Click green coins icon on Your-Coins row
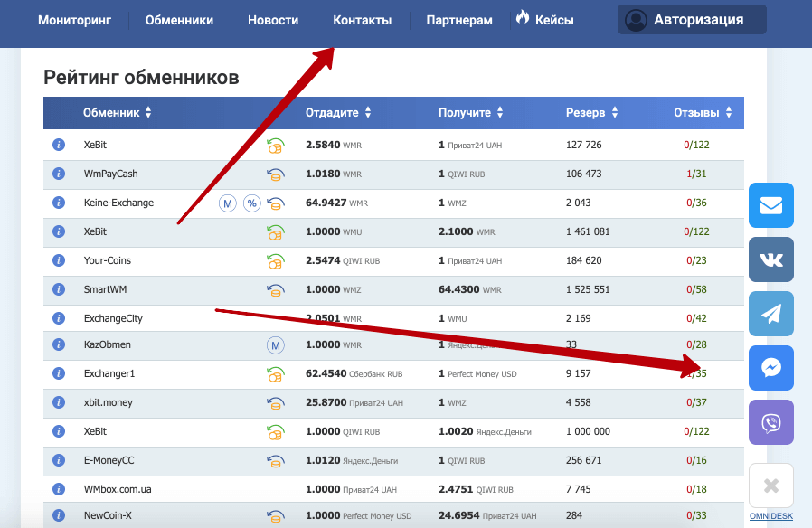 point(276,261)
